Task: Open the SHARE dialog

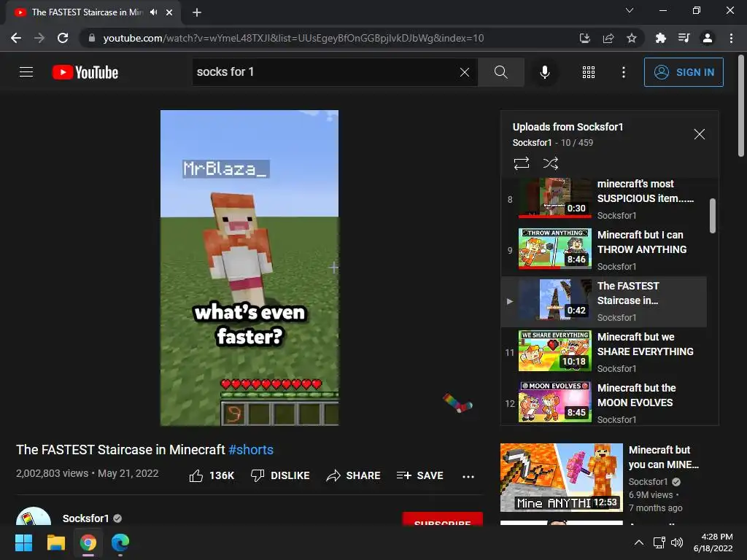Action: (353, 475)
